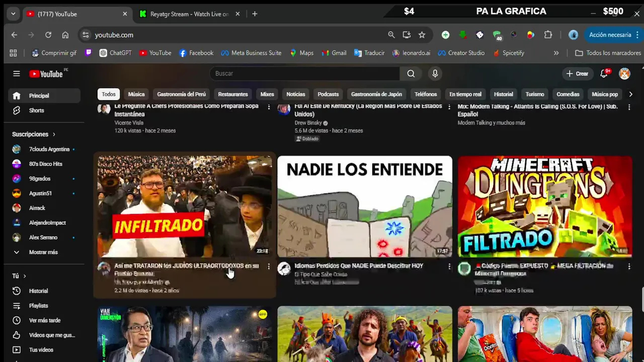644x362 pixels.
Task: Click in the Buscar search field
Action: (x=305, y=73)
